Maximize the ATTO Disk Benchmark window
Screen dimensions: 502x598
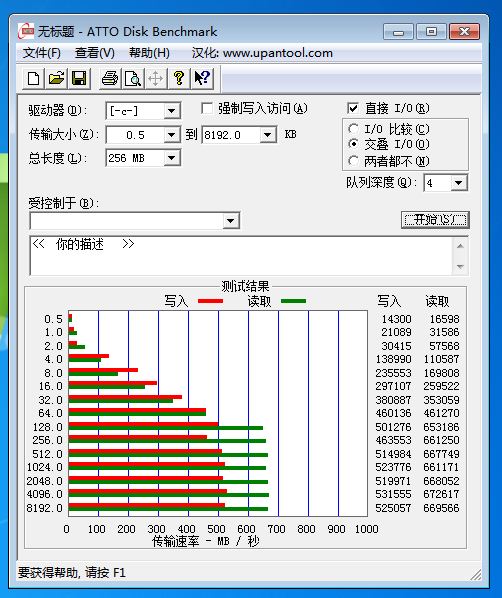pos(431,32)
